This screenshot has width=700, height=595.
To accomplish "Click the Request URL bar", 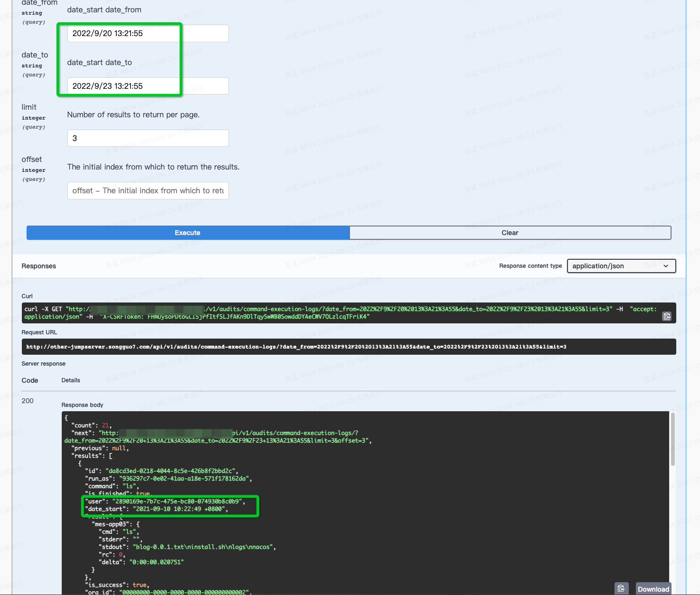I will point(349,346).
